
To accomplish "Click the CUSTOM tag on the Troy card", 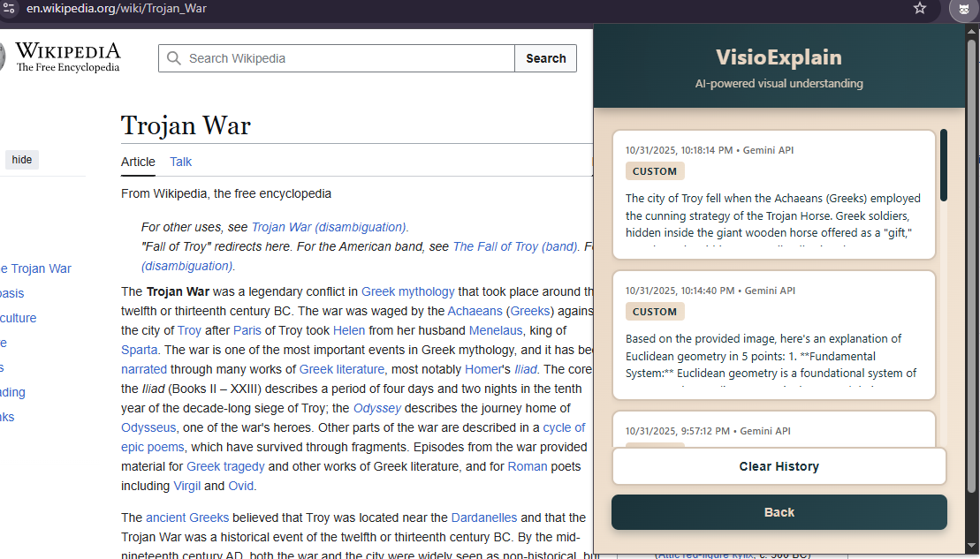I will click(655, 171).
